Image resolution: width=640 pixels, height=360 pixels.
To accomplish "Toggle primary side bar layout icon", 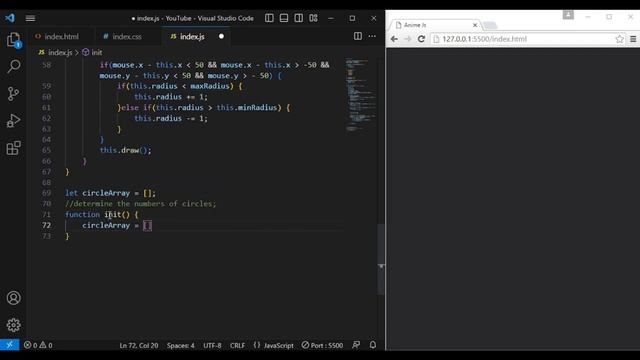I will [269, 18].
